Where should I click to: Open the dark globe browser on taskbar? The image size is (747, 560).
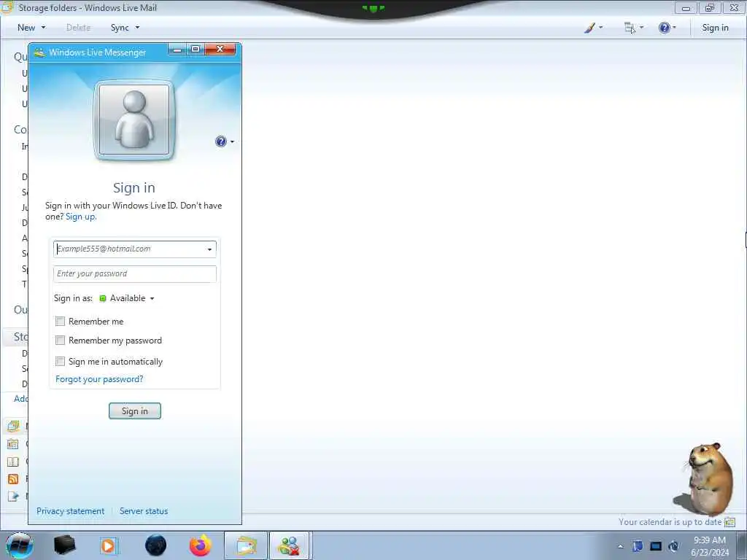click(156, 545)
